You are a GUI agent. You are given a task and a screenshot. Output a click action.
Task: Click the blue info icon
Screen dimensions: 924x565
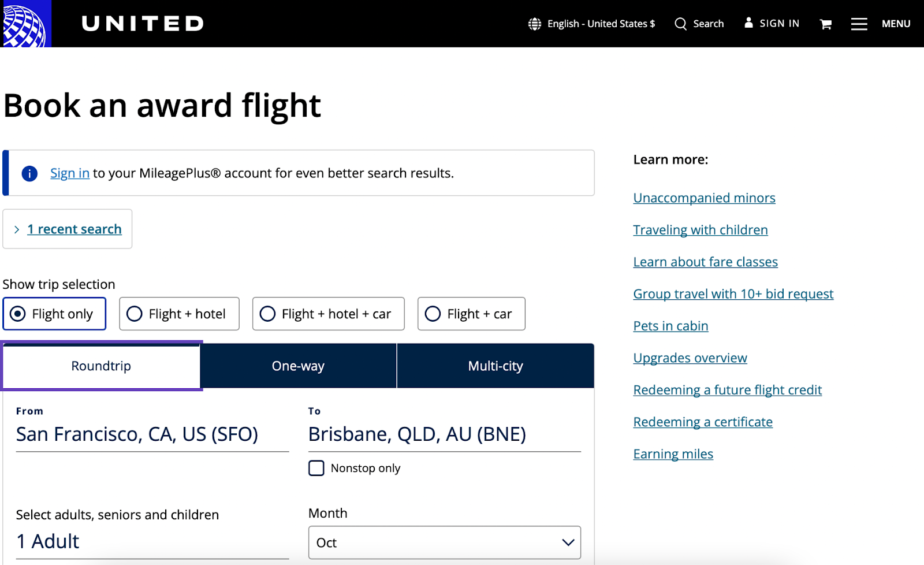coord(29,173)
